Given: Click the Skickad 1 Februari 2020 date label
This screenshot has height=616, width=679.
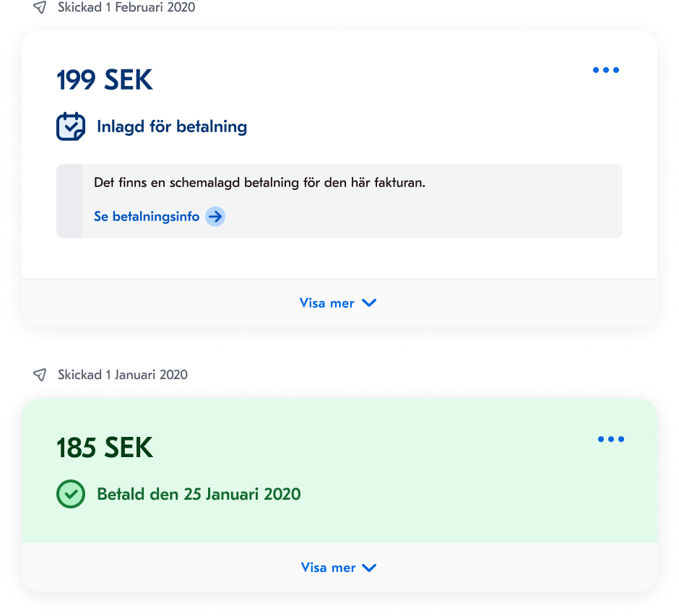Looking at the screenshot, I should click(x=126, y=7).
